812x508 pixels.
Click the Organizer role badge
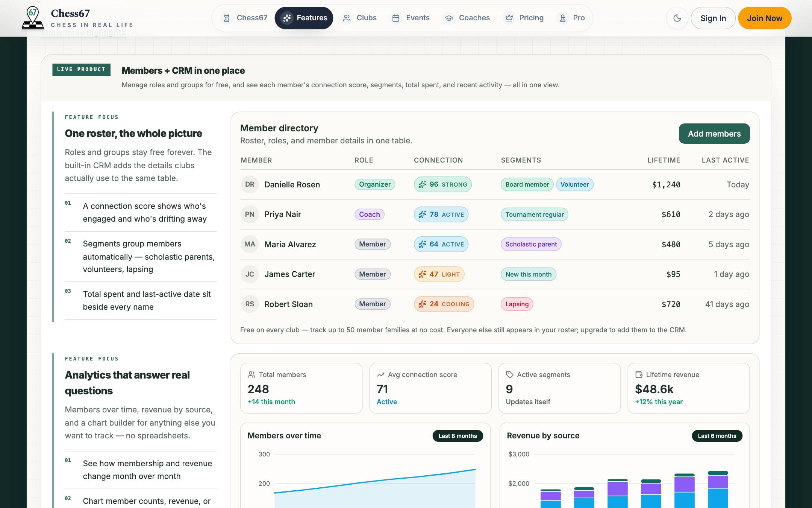point(375,184)
